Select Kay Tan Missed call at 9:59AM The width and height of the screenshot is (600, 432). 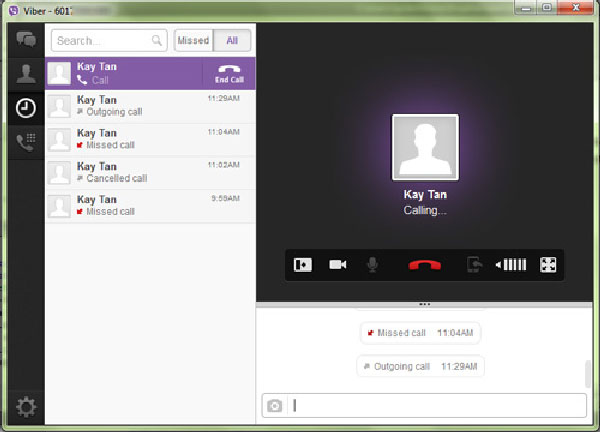tap(150, 206)
